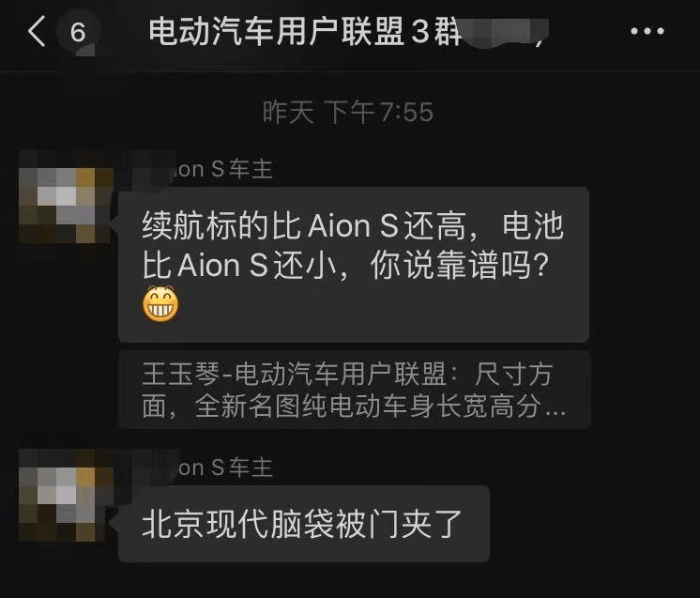Image resolution: width=700 pixels, height=598 pixels.
Task: Tap the grinning emoji in message
Action: [x=160, y=304]
